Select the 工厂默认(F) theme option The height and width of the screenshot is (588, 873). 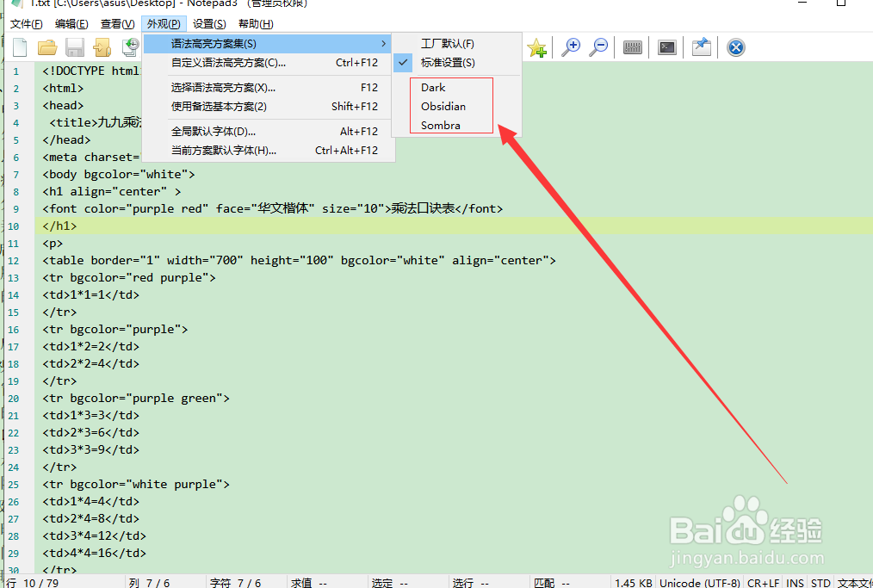tap(456, 43)
